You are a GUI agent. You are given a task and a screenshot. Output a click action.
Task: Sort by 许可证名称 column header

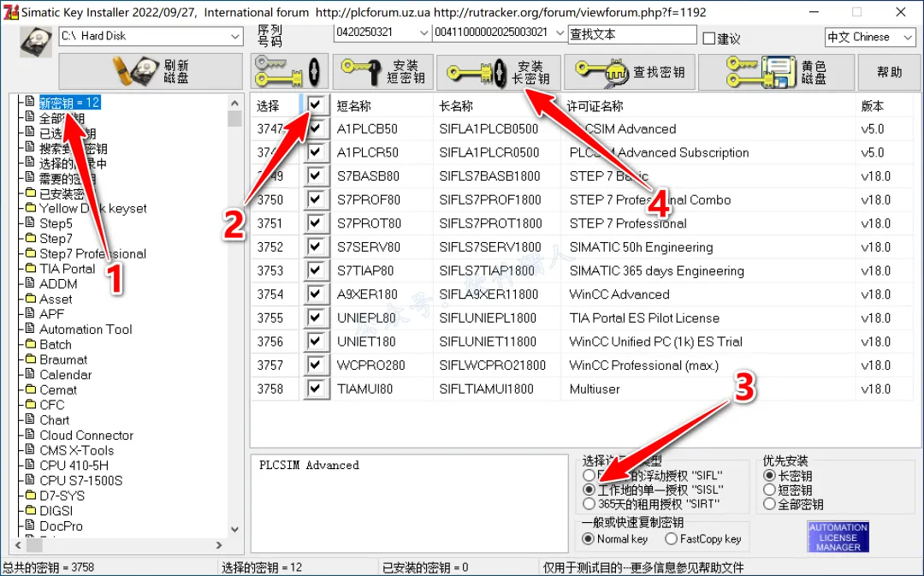[x=595, y=106]
